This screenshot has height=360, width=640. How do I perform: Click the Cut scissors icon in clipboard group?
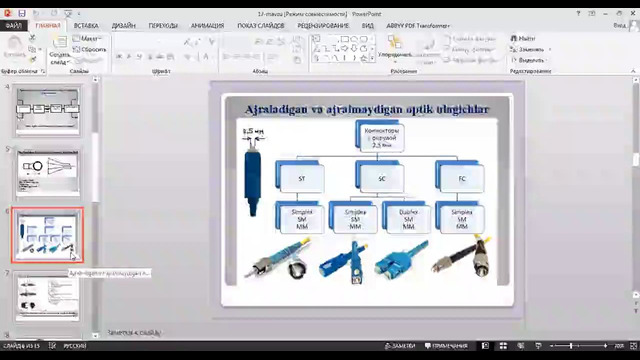click(32, 38)
